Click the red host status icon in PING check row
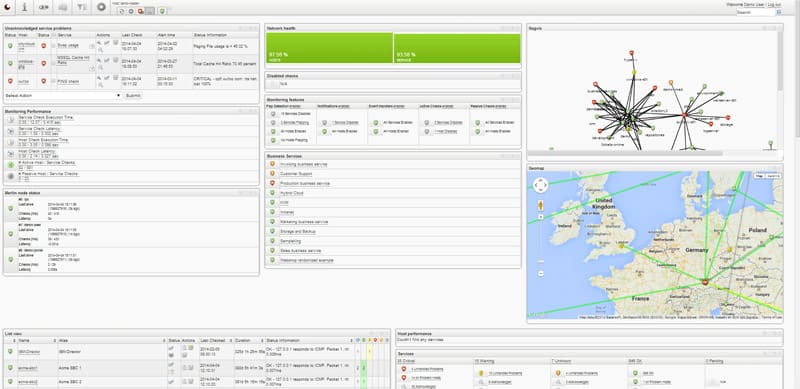This screenshot has height=389, width=800. (x=10, y=81)
